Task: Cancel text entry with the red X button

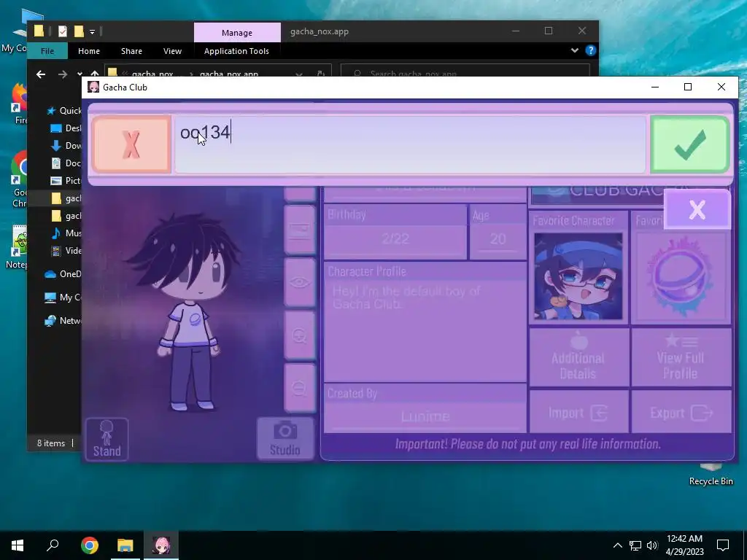Action: click(x=131, y=144)
